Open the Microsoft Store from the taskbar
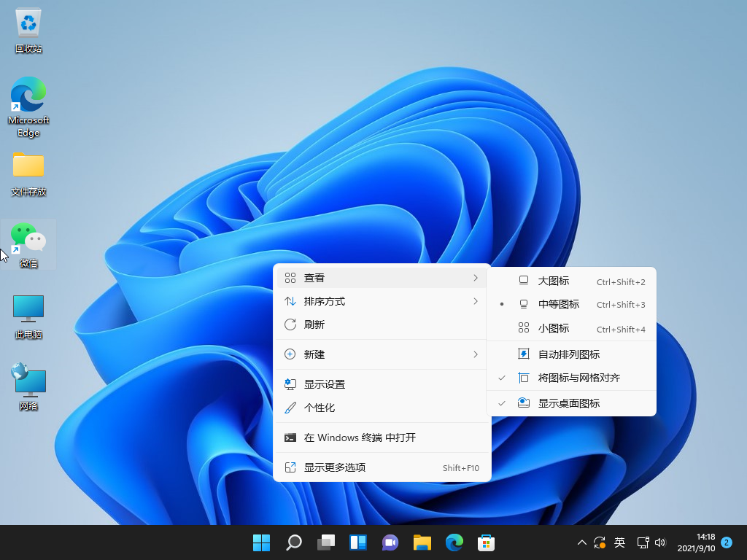 click(x=486, y=542)
